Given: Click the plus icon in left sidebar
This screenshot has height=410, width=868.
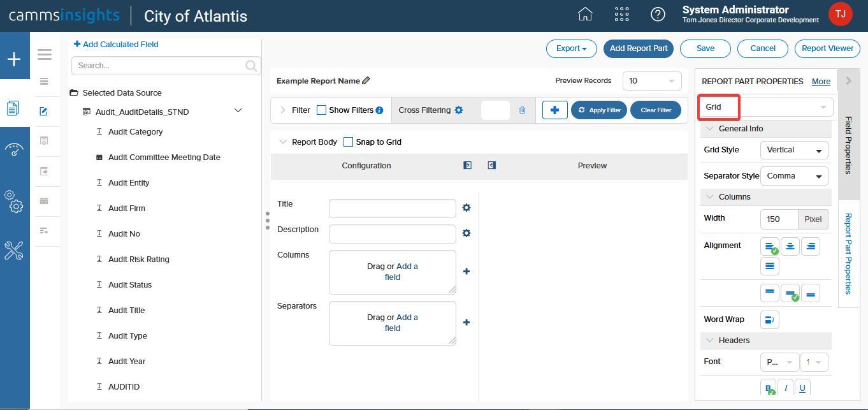Looking at the screenshot, I should (14, 59).
